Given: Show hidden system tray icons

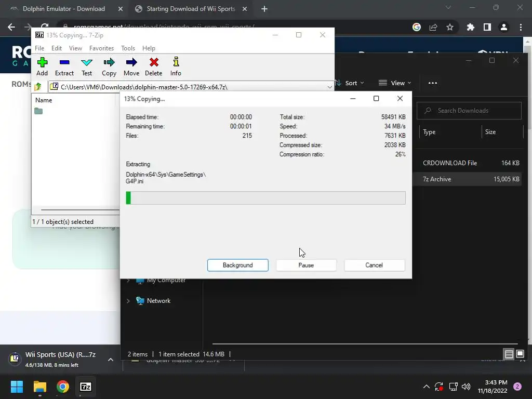Looking at the screenshot, I should 427,387.
